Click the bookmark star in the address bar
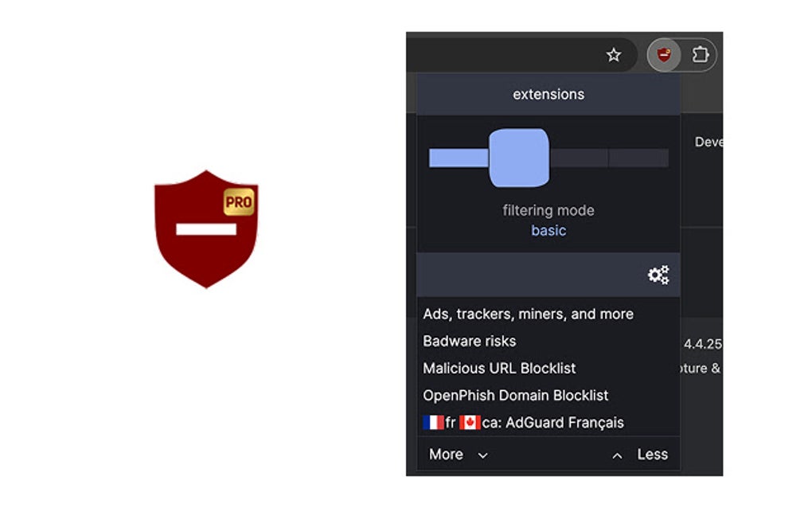This screenshot has width=812, height=508. (615, 55)
